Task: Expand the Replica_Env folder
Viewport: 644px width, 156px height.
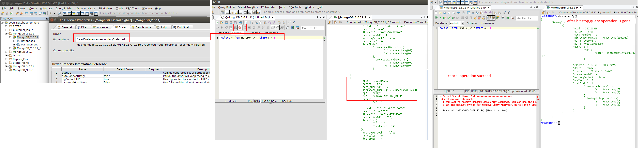Action: [x=6, y=59]
